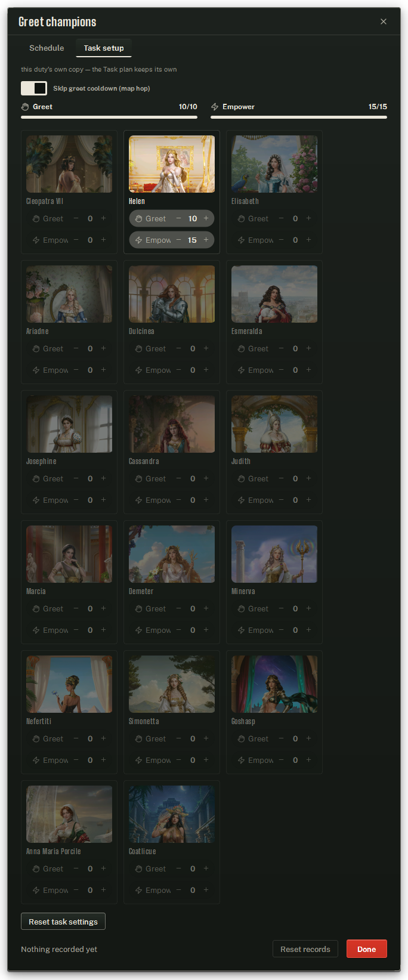Click the 15/15 Empower counter
The width and height of the screenshot is (408, 980).
[378, 107]
